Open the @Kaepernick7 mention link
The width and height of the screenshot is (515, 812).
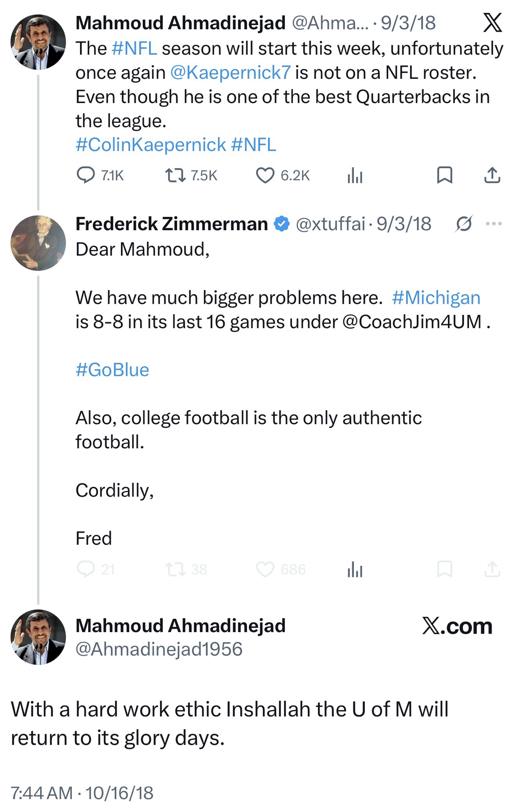coord(230,73)
